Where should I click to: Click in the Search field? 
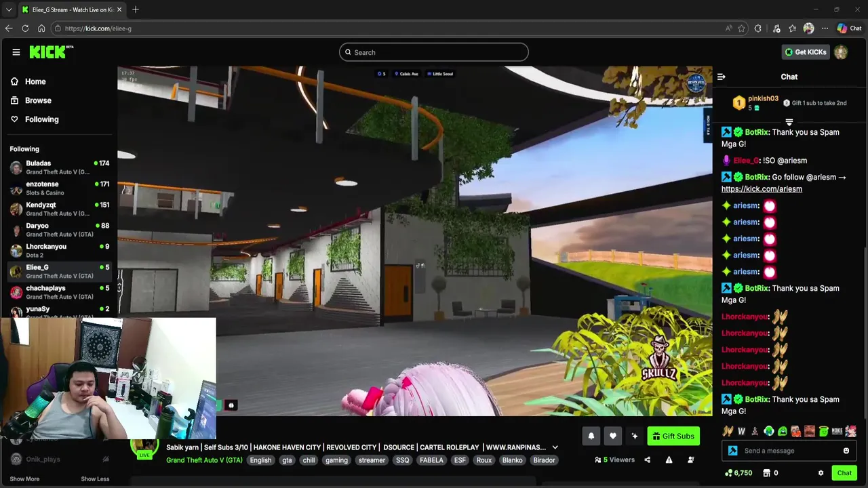pos(434,52)
